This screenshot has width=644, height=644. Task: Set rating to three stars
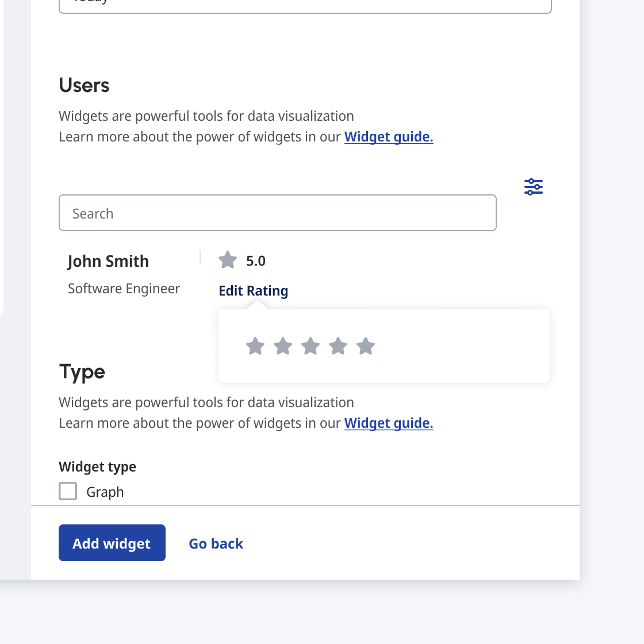tap(310, 346)
